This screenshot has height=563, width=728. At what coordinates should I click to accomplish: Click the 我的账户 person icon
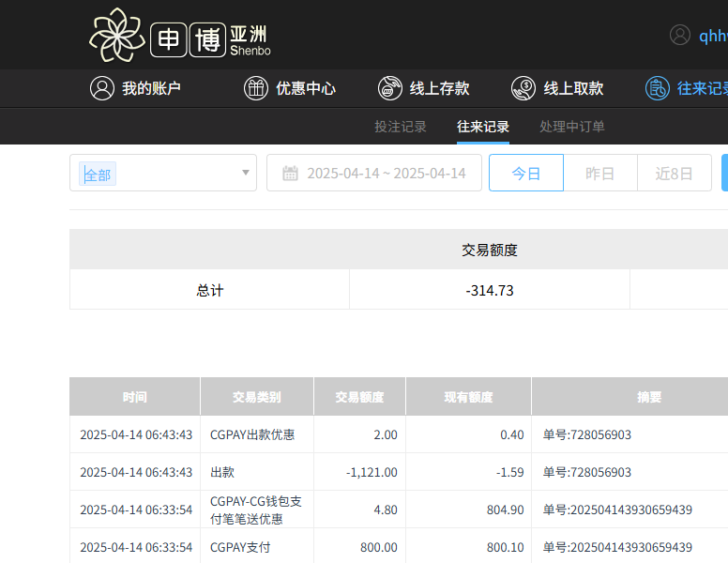pos(102,88)
